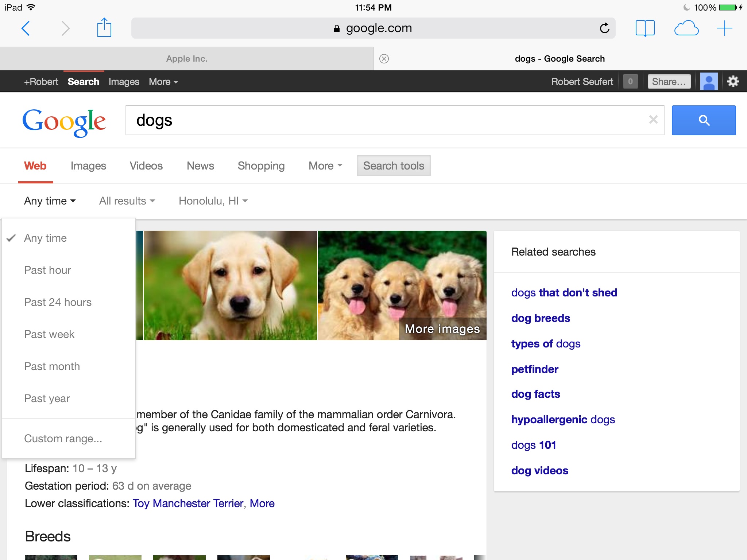Choose Past 24 hours filter
The width and height of the screenshot is (747, 560).
[58, 302]
